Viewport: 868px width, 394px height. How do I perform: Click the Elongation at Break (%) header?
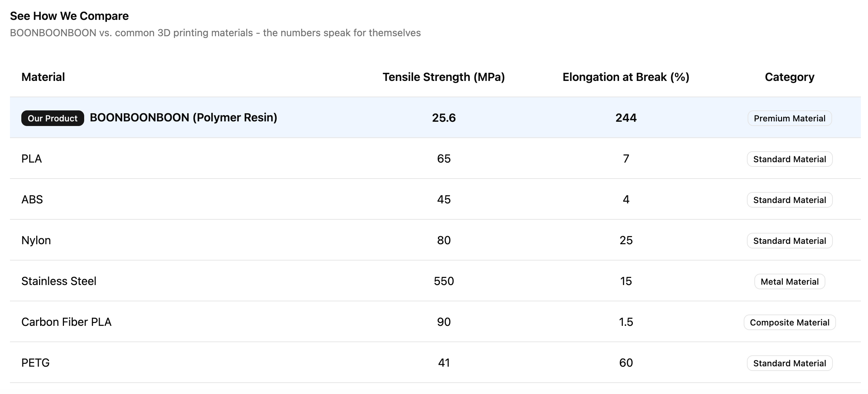point(626,77)
